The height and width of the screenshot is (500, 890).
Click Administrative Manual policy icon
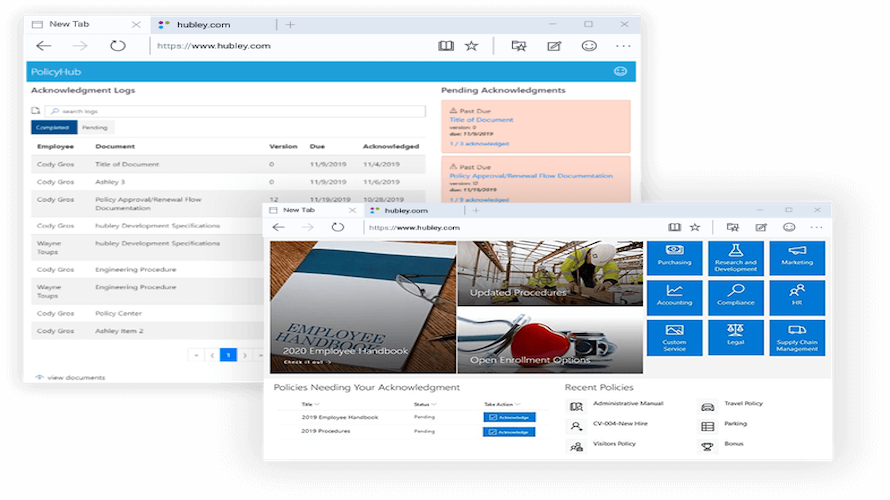click(x=576, y=406)
